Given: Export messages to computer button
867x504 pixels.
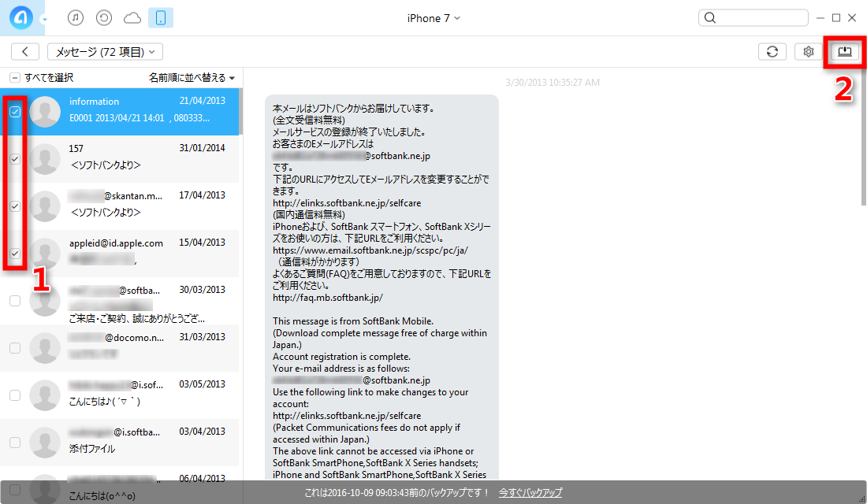Looking at the screenshot, I should click(844, 51).
